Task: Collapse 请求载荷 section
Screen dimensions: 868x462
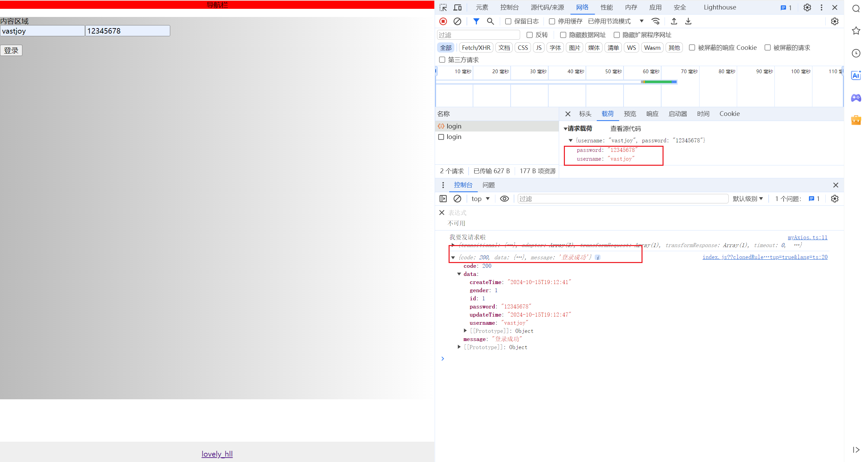Action: (566, 129)
